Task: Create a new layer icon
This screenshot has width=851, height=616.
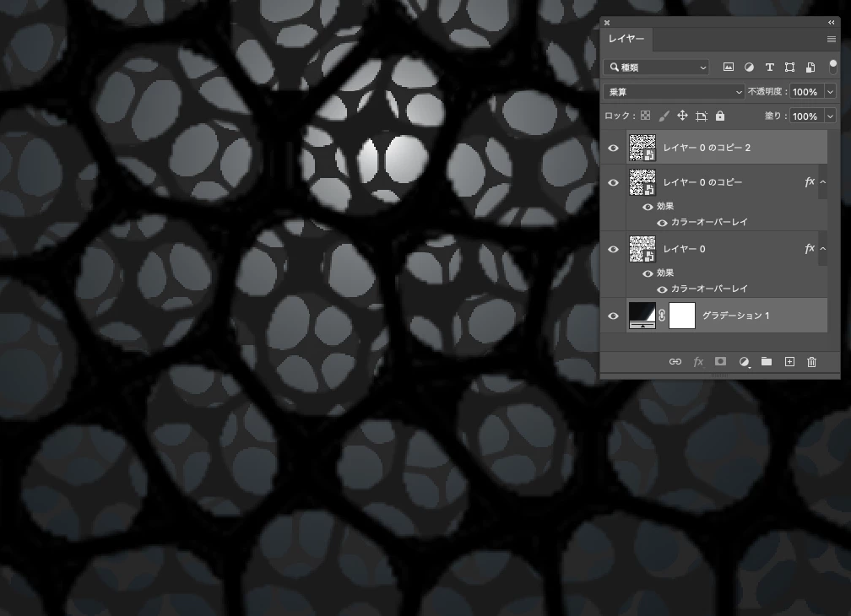Action: point(789,362)
